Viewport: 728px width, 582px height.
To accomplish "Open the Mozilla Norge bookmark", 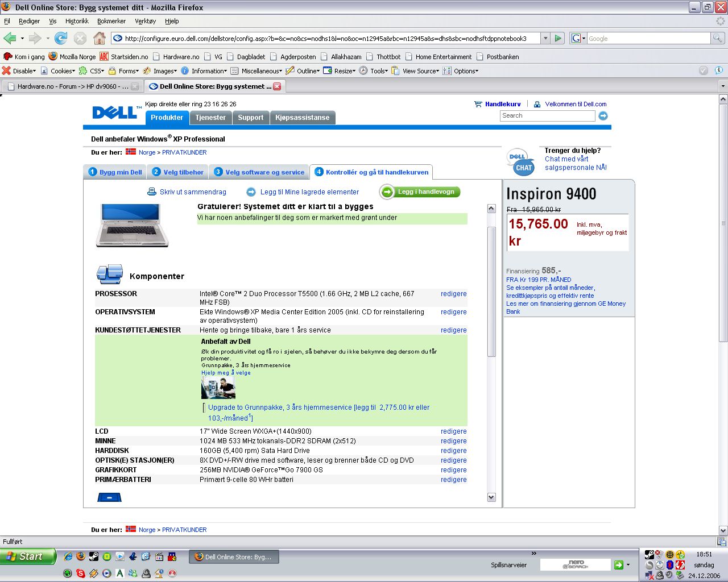I will pyautogui.click(x=72, y=57).
